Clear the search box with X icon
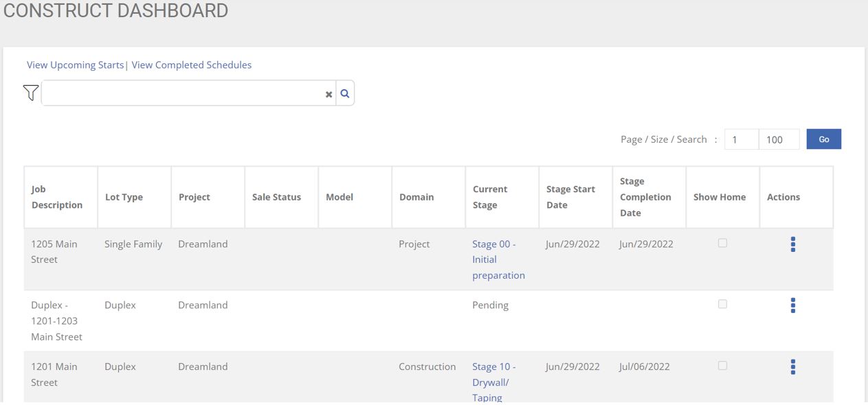 pos(329,94)
